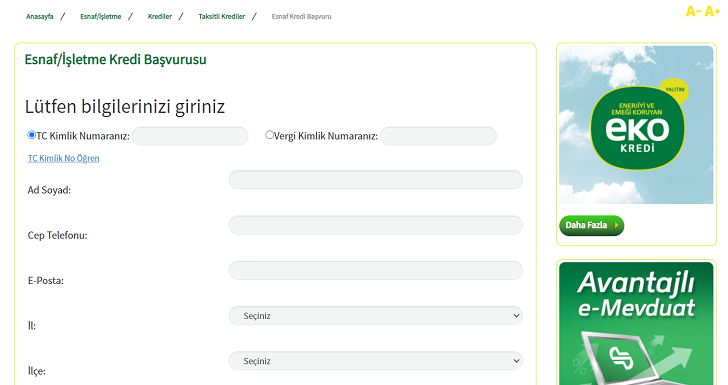Select Vergi Kimlik Numaranız radio button
This screenshot has width=728, height=385.
[269, 135]
